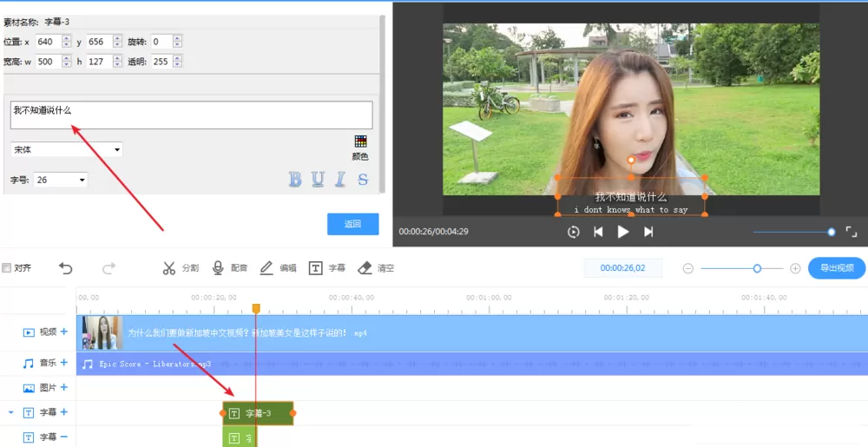Click the width w field 500
This screenshot has width=868, height=447.
(x=48, y=62)
